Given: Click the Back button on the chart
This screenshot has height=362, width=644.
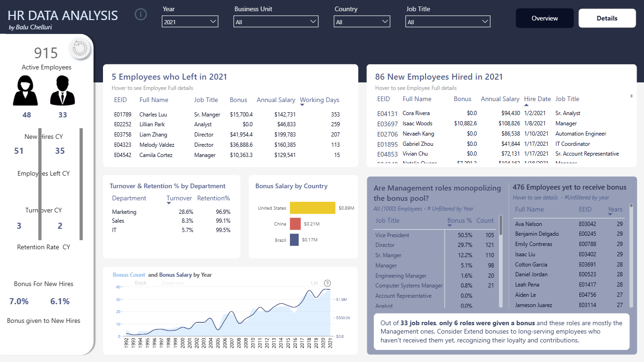Looking at the screenshot, I should [140, 283].
